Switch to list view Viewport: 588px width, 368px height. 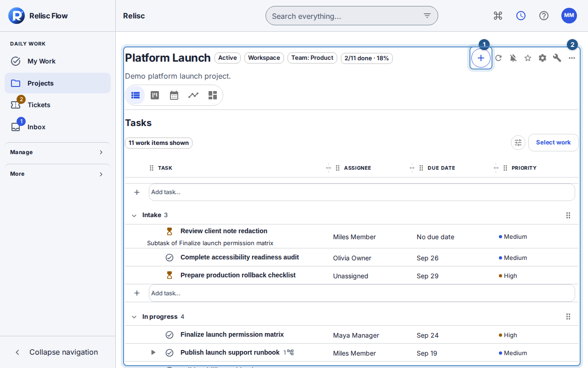coord(136,95)
